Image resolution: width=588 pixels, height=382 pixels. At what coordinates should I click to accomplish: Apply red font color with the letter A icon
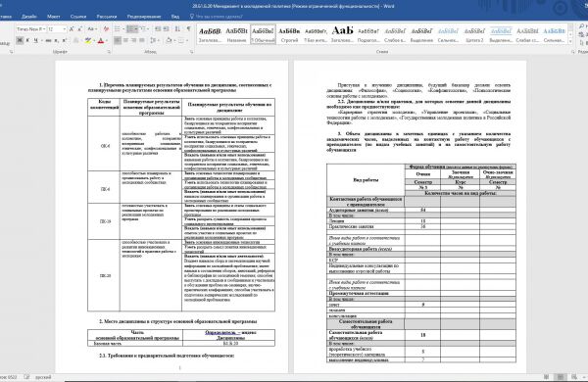coord(101,40)
